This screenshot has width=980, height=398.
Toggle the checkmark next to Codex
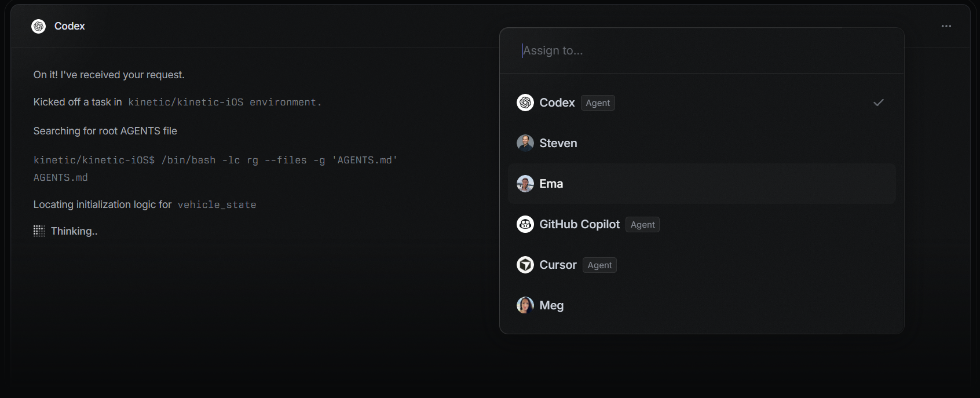pos(878,103)
